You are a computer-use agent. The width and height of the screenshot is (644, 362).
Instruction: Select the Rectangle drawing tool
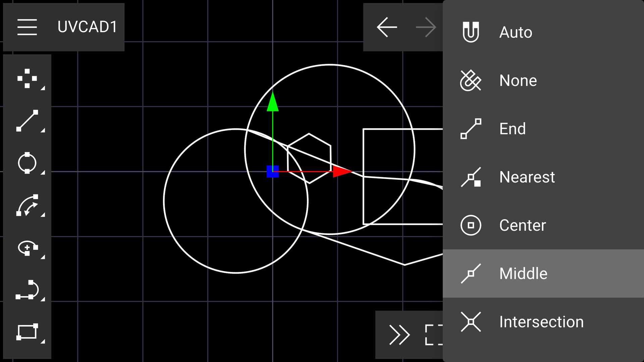coord(27,332)
